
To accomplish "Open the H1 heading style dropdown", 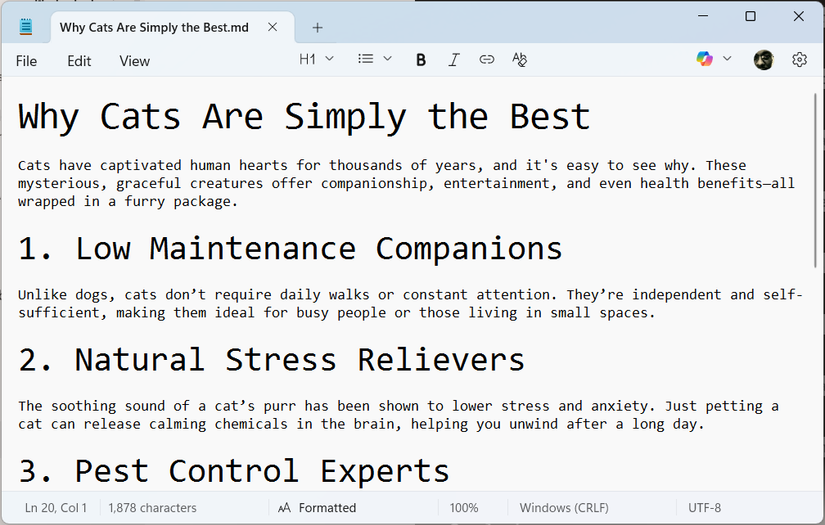I will point(316,59).
